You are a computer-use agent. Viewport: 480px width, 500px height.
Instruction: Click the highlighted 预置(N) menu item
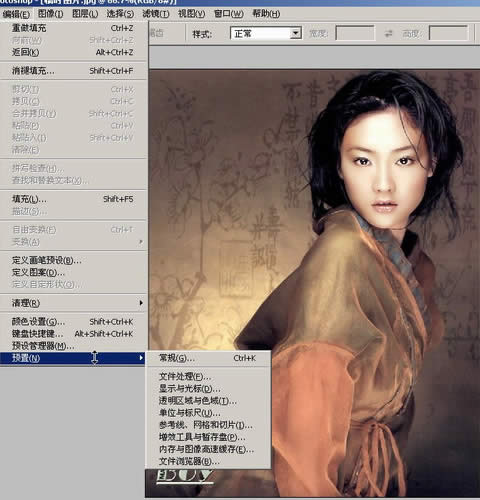pyautogui.click(x=73, y=358)
